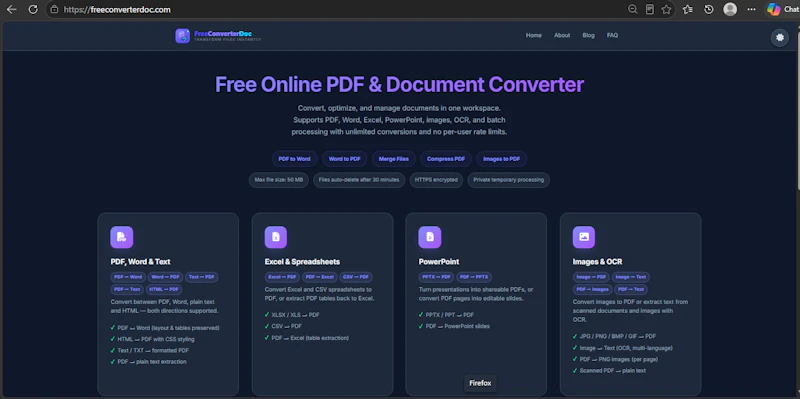The height and width of the screenshot is (399, 800).
Task: Click the Images & OCR card icon
Action: [x=584, y=237]
